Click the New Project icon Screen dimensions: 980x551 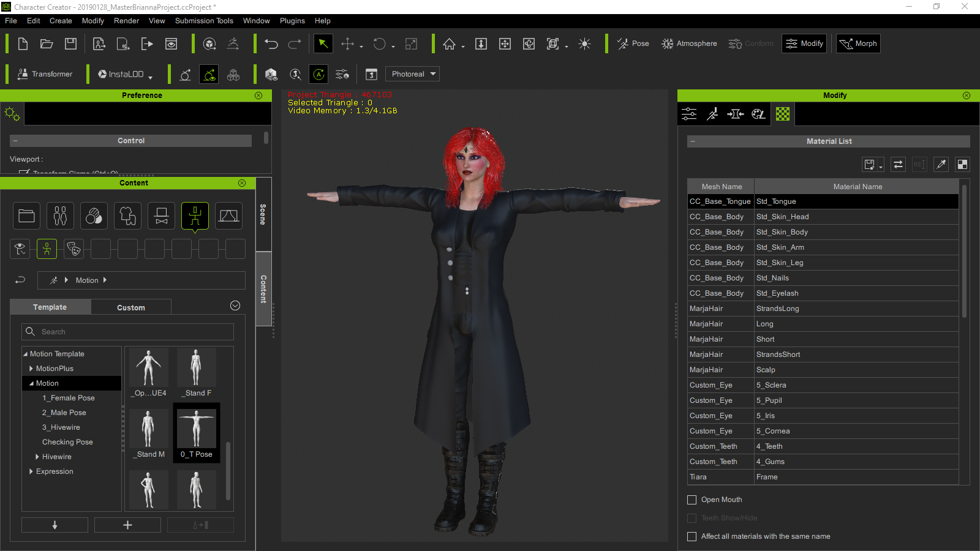(23, 43)
